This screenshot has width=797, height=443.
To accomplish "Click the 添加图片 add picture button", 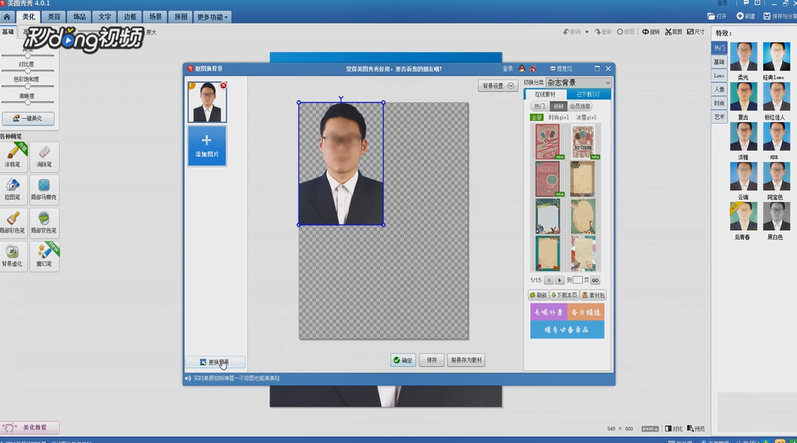I will [x=207, y=145].
